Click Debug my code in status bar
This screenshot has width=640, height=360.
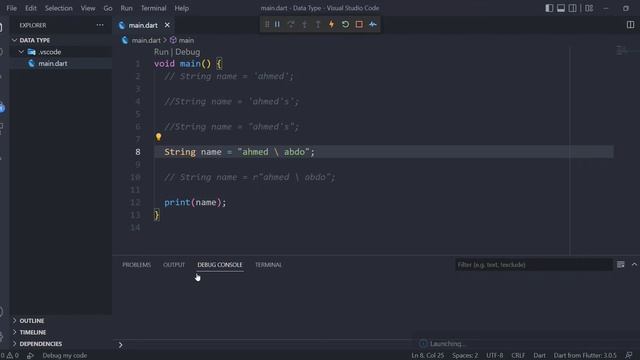coord(64,356)
